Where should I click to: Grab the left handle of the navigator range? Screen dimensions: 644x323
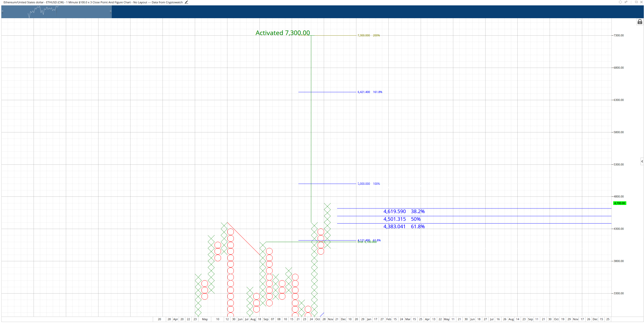(x=2, y=12)
